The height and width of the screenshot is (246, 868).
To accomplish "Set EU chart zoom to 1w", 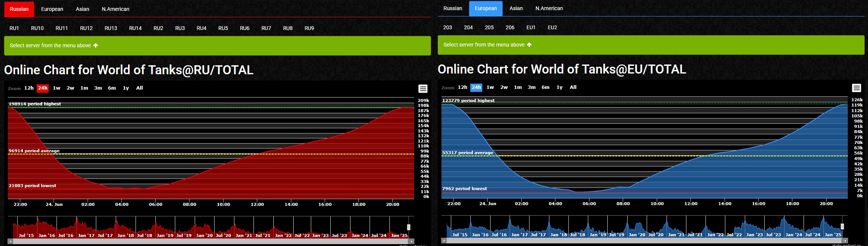I will [490, 87].
